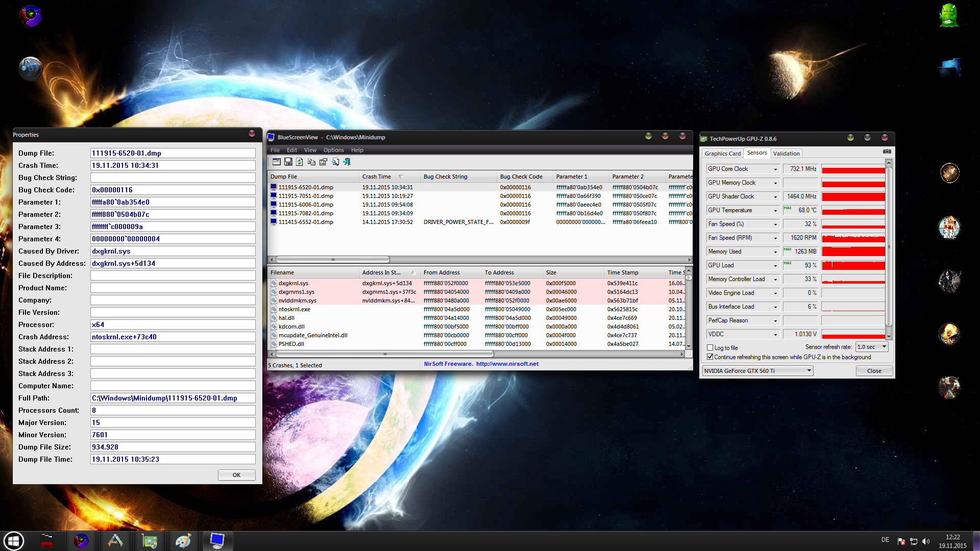Click the Advanced Options window toolbar icon

(276, 162)
